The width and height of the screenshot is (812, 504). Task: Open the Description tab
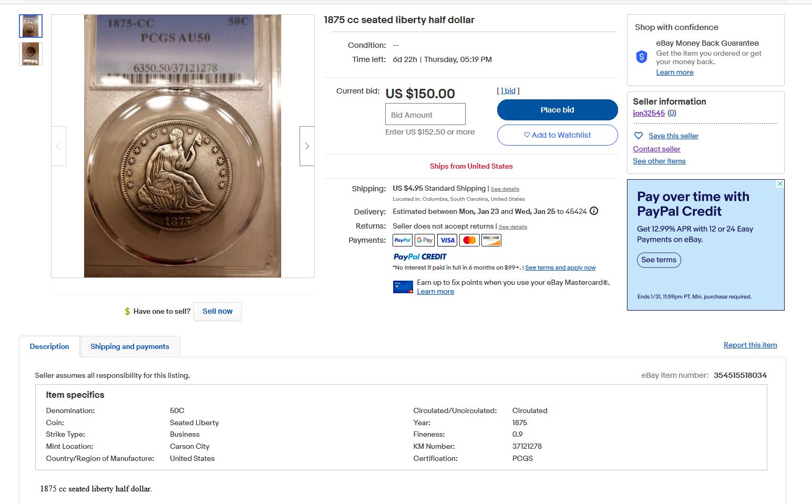[x=49, y=346]
